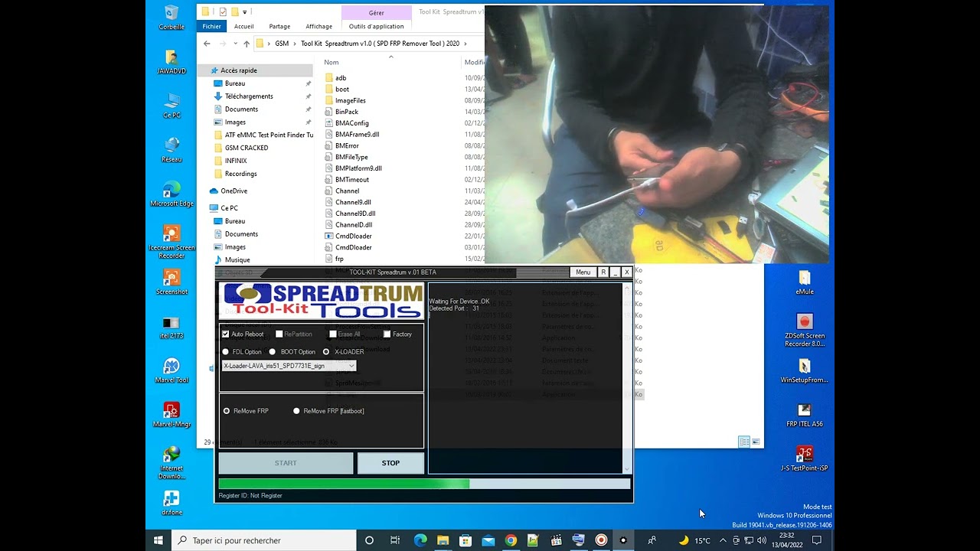Select the X-LOADER radio button
Viewport: 980px width, 551px height.
pos(326,352)
